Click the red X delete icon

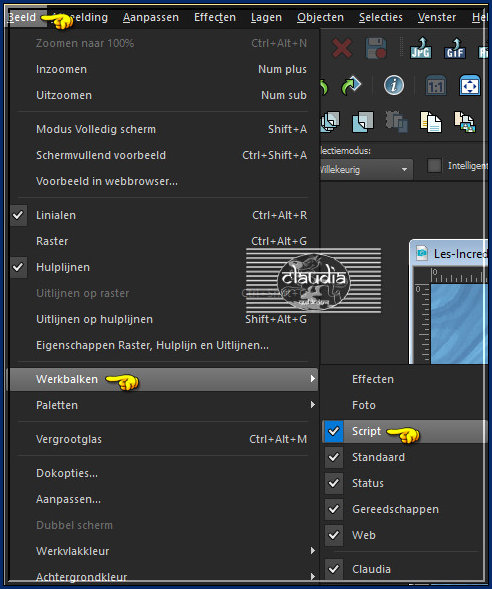pos(342,48)
